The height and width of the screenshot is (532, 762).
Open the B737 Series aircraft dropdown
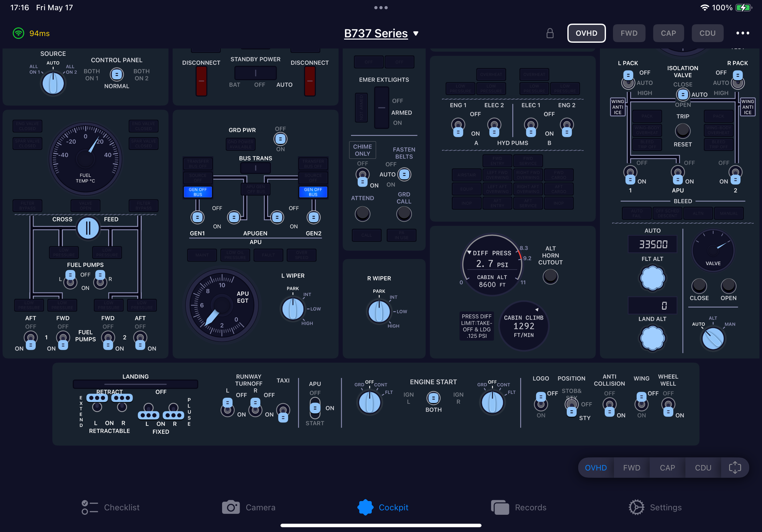click(381, 33)
